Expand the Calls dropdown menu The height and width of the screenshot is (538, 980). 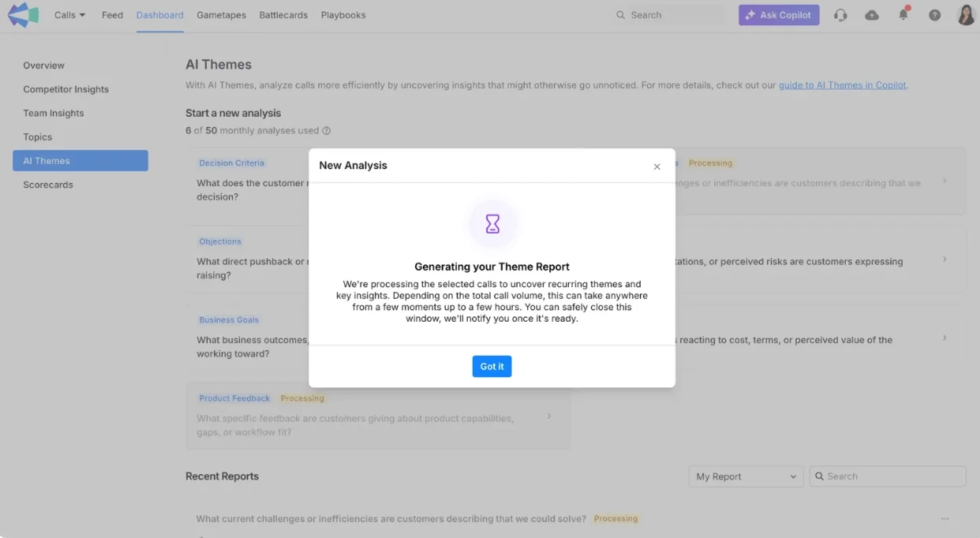[x=69, y=15]
